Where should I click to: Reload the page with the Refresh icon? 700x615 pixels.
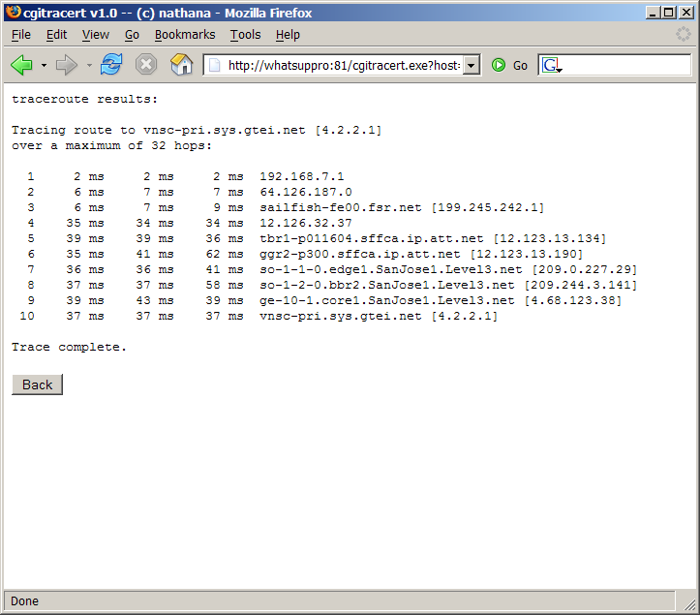click(111, 65)
